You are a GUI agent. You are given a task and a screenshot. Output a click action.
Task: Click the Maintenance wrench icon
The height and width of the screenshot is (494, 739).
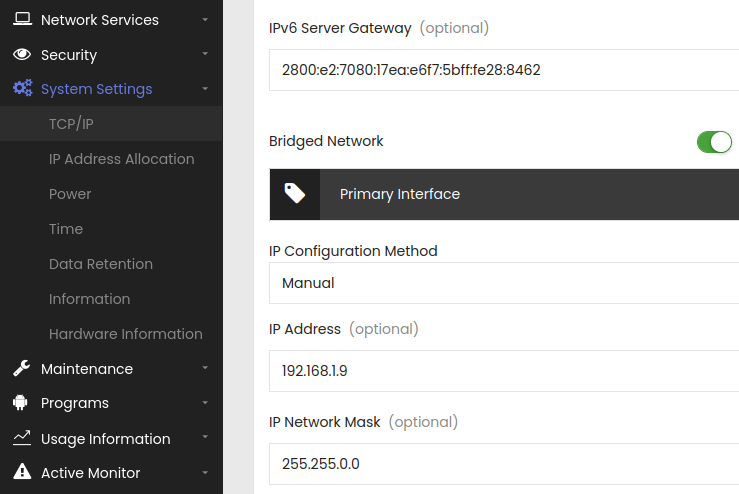pos(22,368)
